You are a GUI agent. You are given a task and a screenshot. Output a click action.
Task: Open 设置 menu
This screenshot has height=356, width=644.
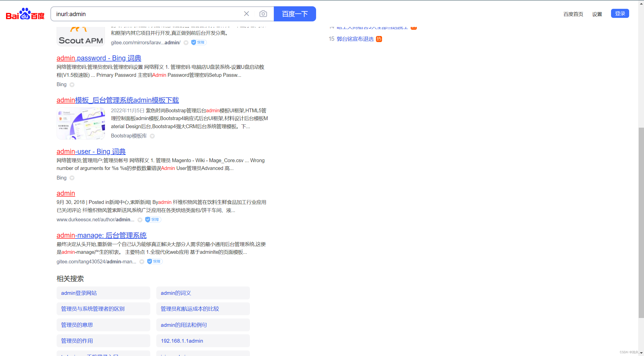[597, 14]
